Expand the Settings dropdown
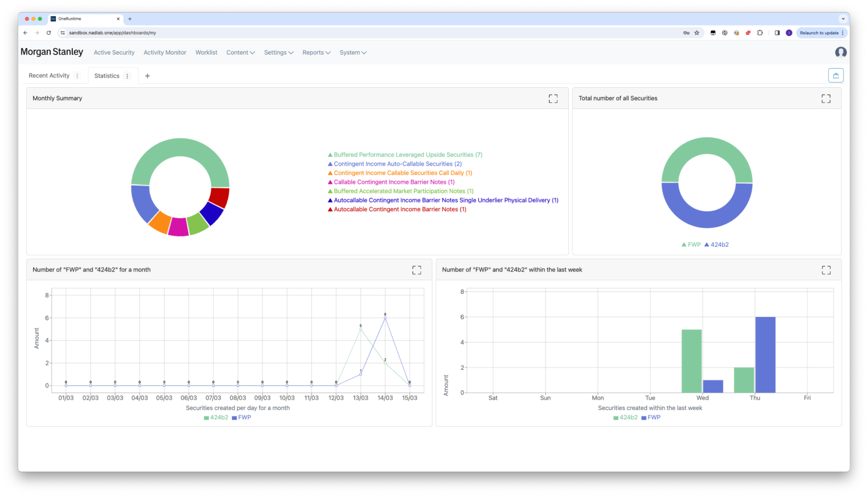Screen dimensions: 868x496 [x=278, y=53]
